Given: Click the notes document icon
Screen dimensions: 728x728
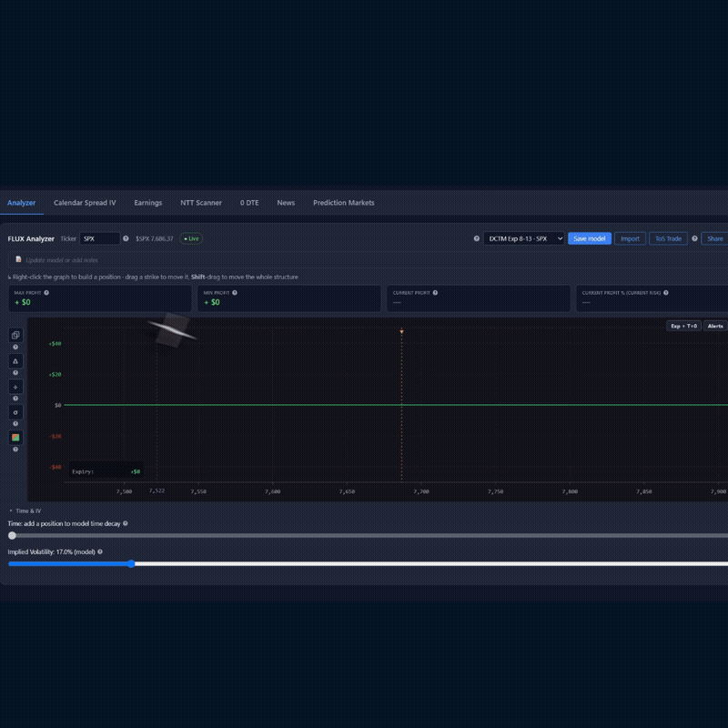Looking at the screenshot, I should coord(18,259).
